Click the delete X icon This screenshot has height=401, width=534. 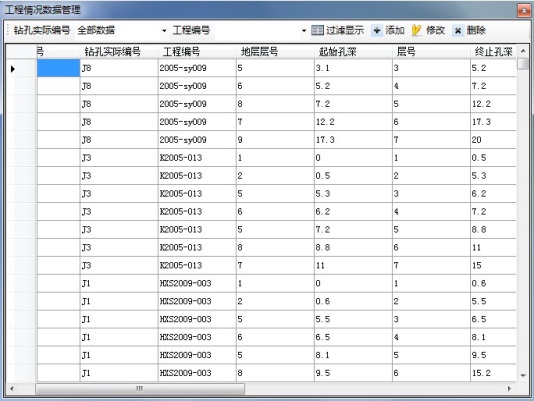click(458, 31)
